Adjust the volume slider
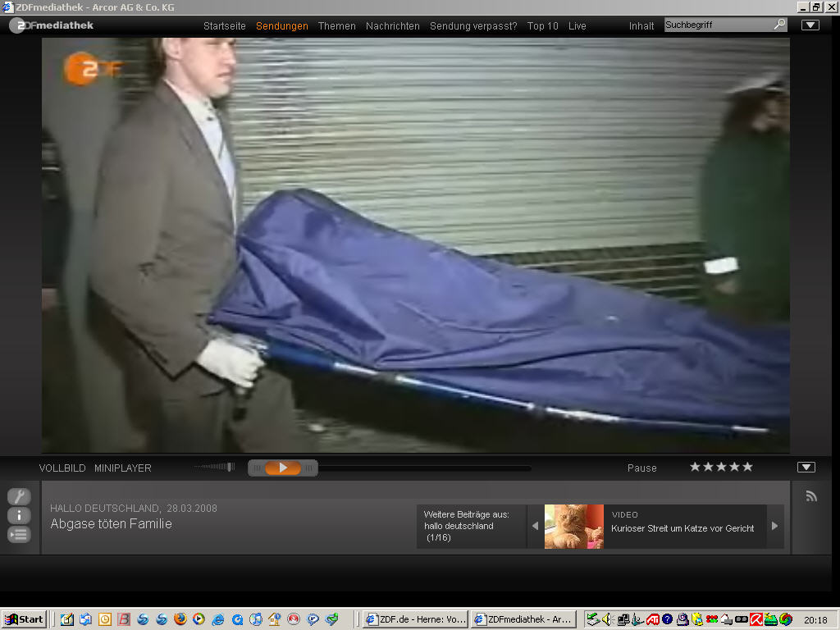Viewport: 840px width, 630px height. 215,468
